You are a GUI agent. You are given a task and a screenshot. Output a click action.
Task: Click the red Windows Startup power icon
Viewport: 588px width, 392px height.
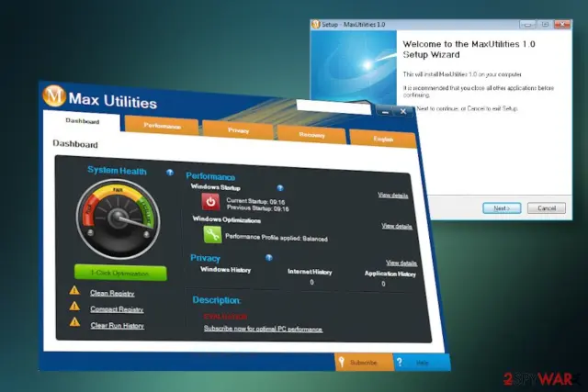click(x=210, y=202)
